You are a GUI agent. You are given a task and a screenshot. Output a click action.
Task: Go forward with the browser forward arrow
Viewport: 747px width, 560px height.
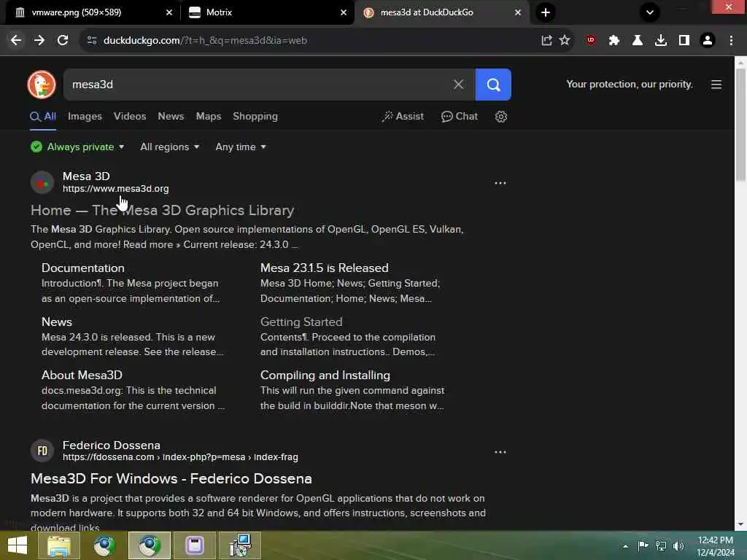tap(39, 41)
